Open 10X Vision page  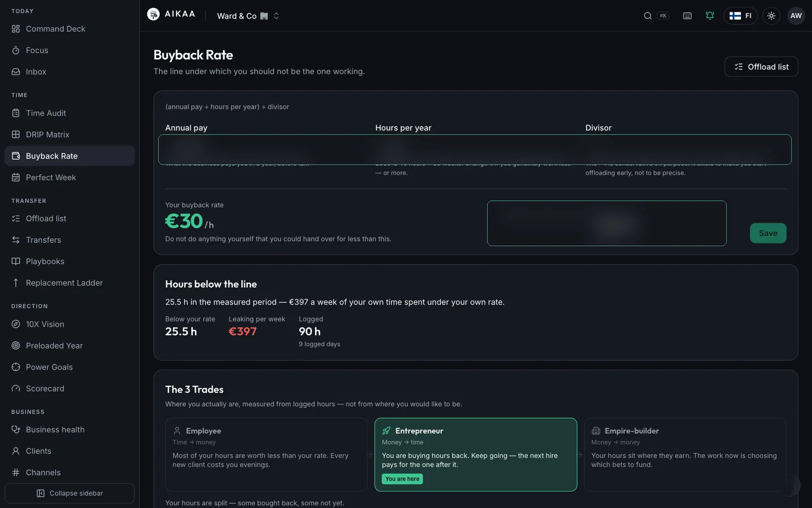coord(70,324)
